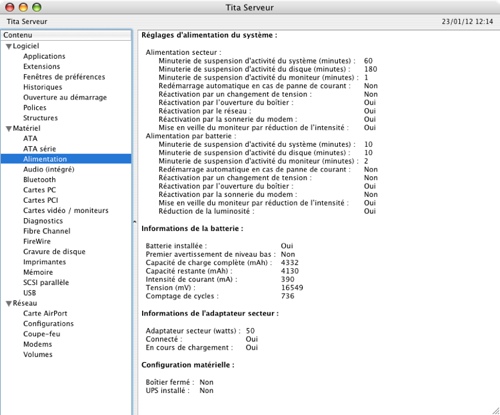The image size is (500, 415).
Task: Open the Coupe-feu entry
Action: click(x=42, y=334)
